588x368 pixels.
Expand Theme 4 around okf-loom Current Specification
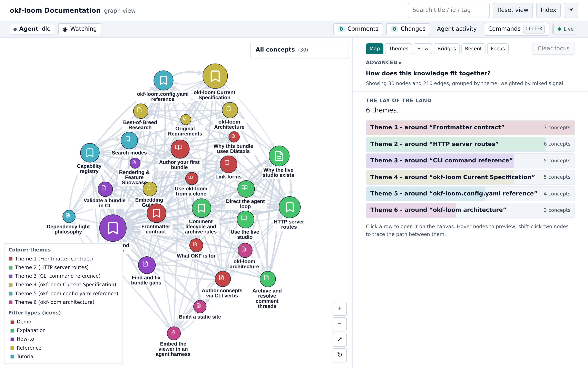470,177
